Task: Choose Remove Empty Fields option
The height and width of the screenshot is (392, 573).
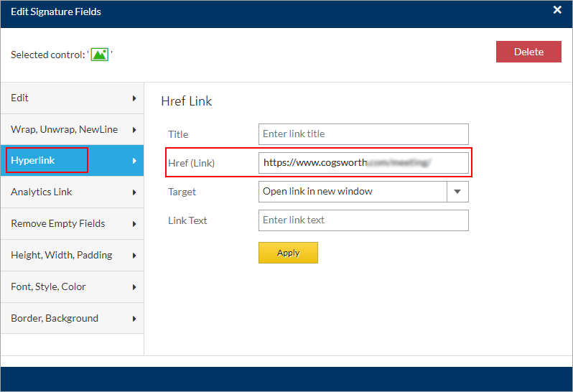Action: coord(72,224)
